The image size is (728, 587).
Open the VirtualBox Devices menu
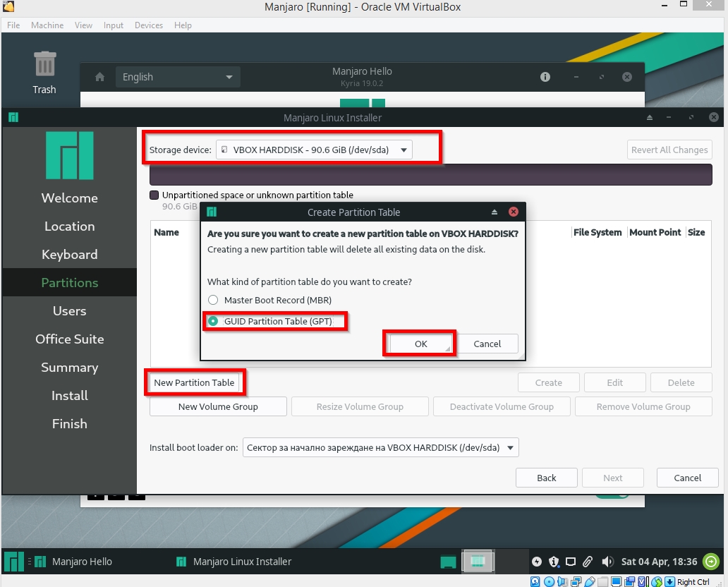pos(149,25)
